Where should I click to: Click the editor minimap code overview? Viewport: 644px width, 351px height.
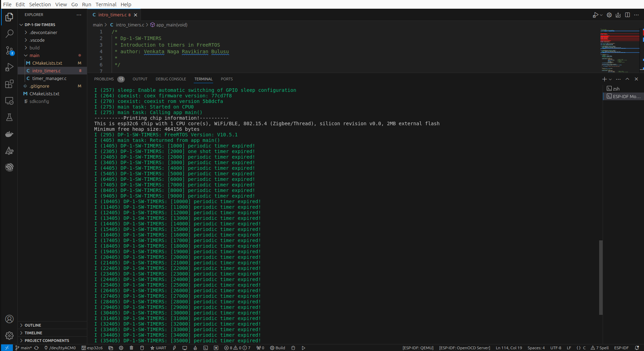click(621, 51)
